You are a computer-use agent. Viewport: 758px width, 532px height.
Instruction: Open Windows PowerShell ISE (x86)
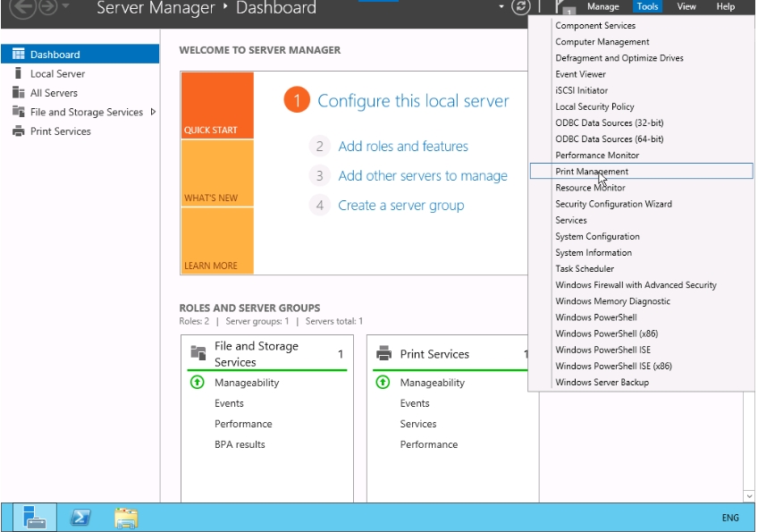[642, 366]
